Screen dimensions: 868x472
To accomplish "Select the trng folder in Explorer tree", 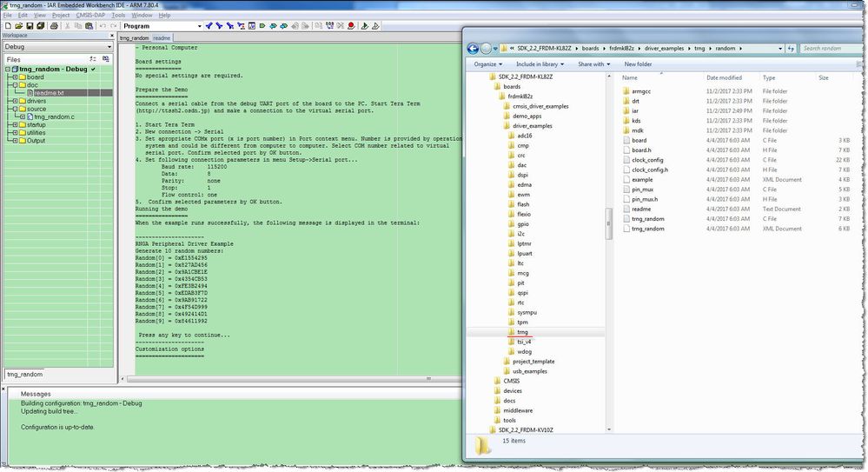I will pyautogui.click(x=522, y=332).
